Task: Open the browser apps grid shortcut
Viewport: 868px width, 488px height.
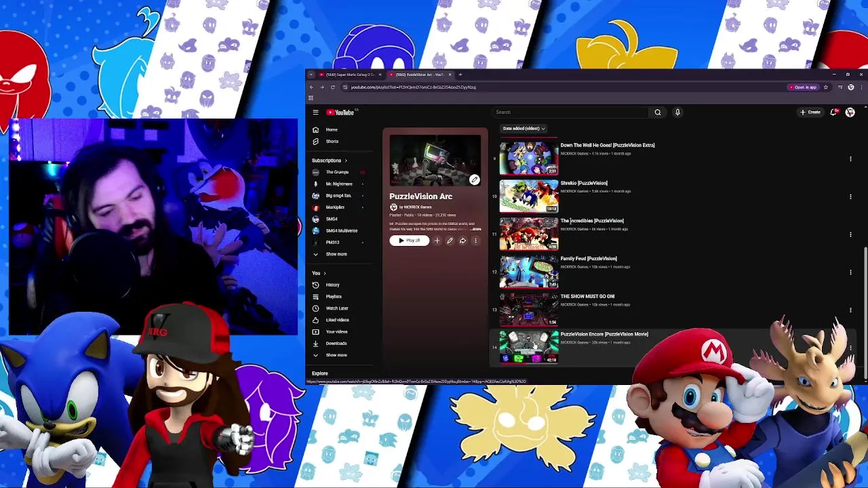Action: (311, 98)
